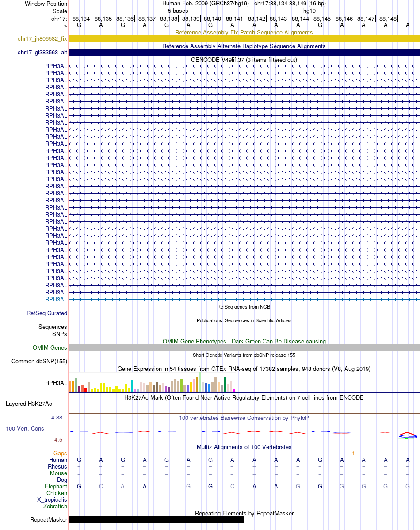Select the grey OMIM Genes item bar
The width and height of the screenshot is (420, 530).
pyautogui.click(x=244, y=348)
